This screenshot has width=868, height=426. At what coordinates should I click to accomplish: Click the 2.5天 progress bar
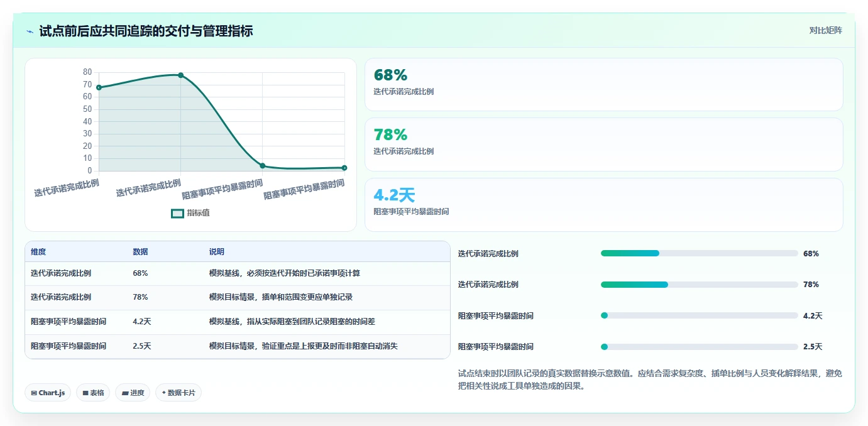pyautogui.click(x=700, y=347)
